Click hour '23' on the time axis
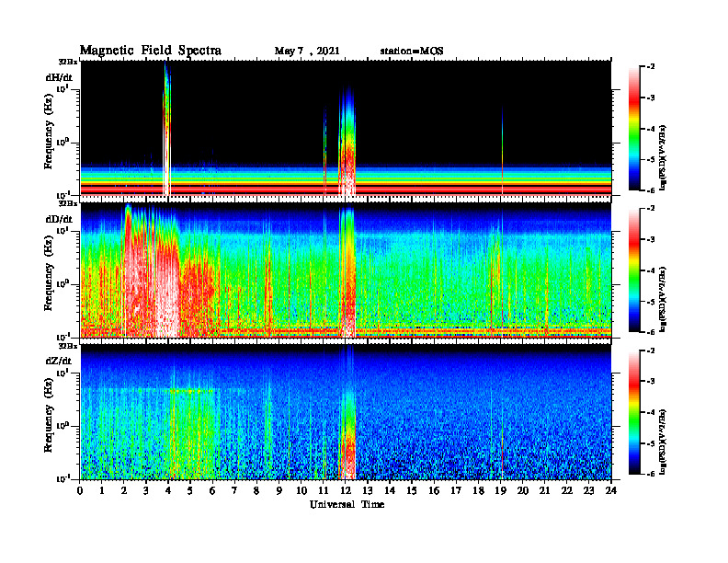 (588, 490)
